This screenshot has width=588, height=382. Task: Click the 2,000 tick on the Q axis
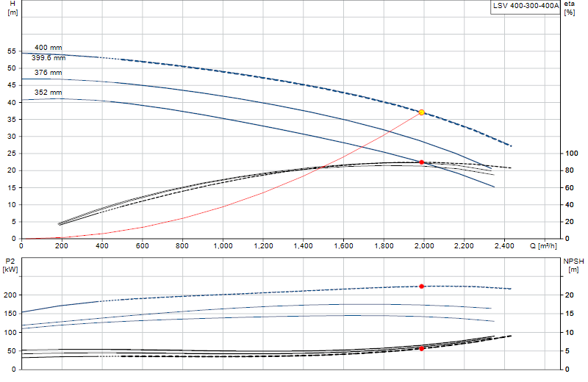[x=424, y=246]
